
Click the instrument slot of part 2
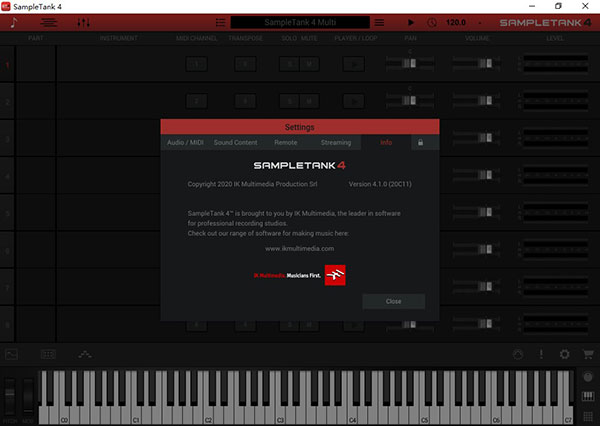(x=119, y=102)
